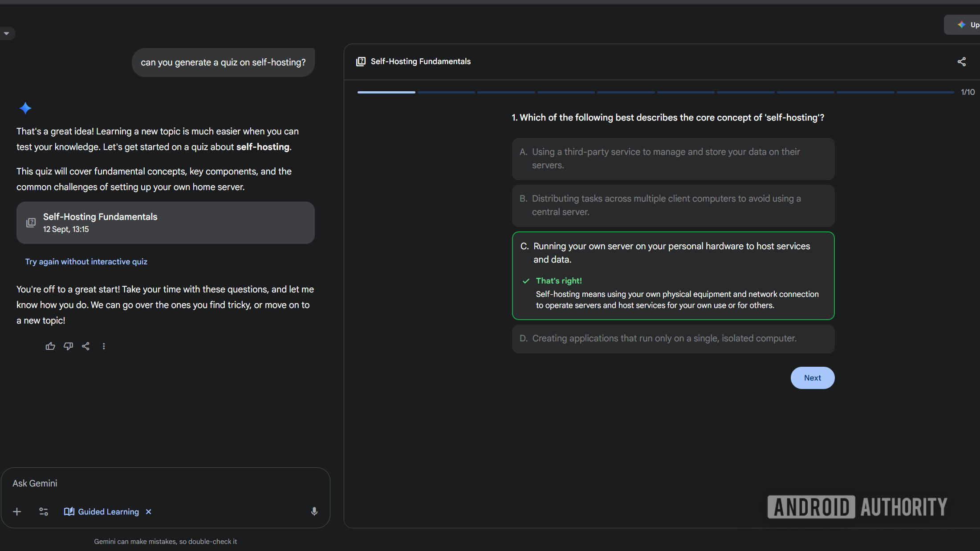Select answer option A about third-party service
The width and height of the screenshot is (980, 551).
click(x=673, y=159)
